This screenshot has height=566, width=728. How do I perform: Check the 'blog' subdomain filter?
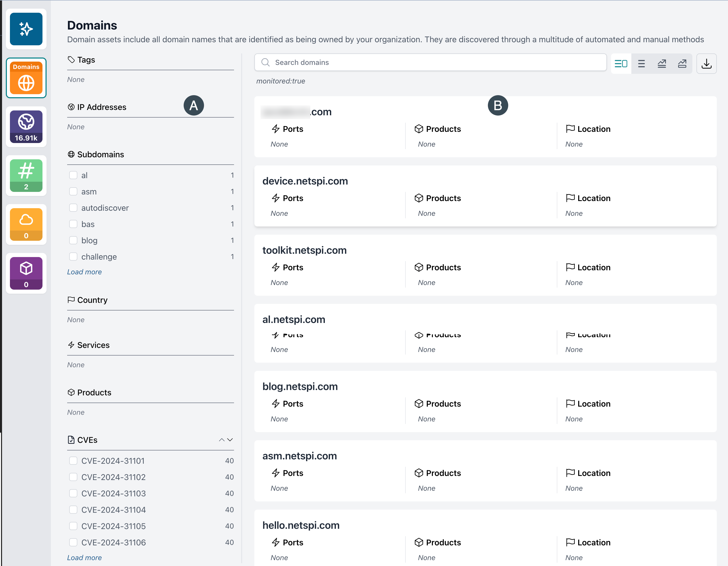point(73,240)
